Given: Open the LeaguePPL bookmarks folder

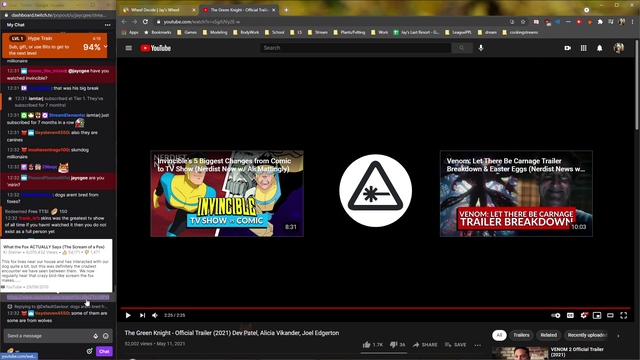Looking at the screenshot, I should (x=458, y=32).
